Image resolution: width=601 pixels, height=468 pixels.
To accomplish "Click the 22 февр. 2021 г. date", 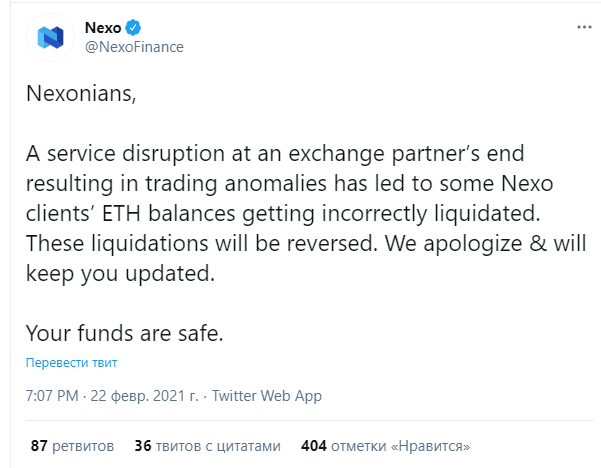I will pyautogui.click(x=145, y=396).
